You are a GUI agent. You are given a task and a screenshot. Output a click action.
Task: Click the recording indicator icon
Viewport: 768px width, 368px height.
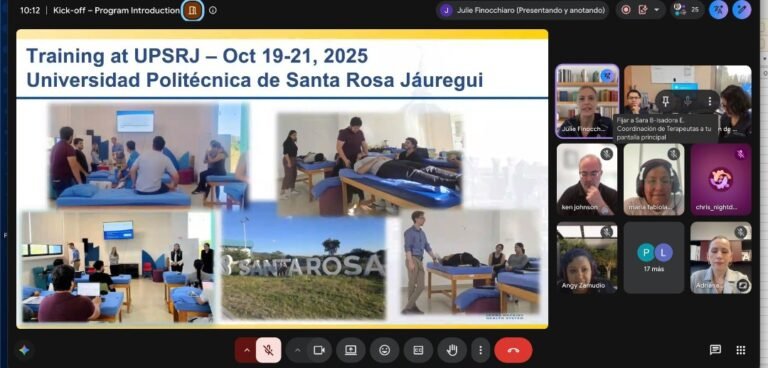(x=626, y=10)
